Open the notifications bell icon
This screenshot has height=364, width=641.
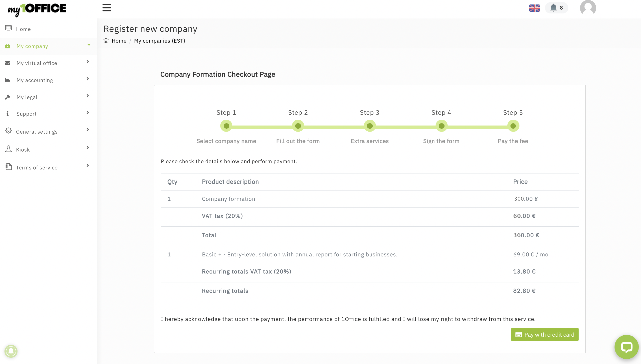click(554, 7)
